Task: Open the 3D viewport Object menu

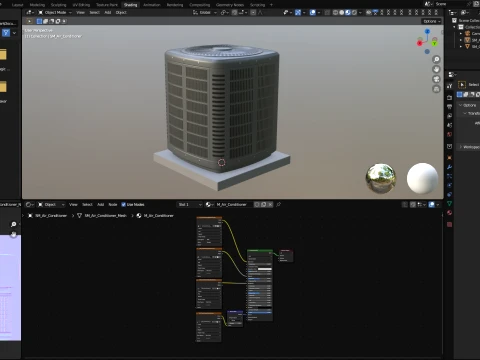Action: tap(121, 12)
